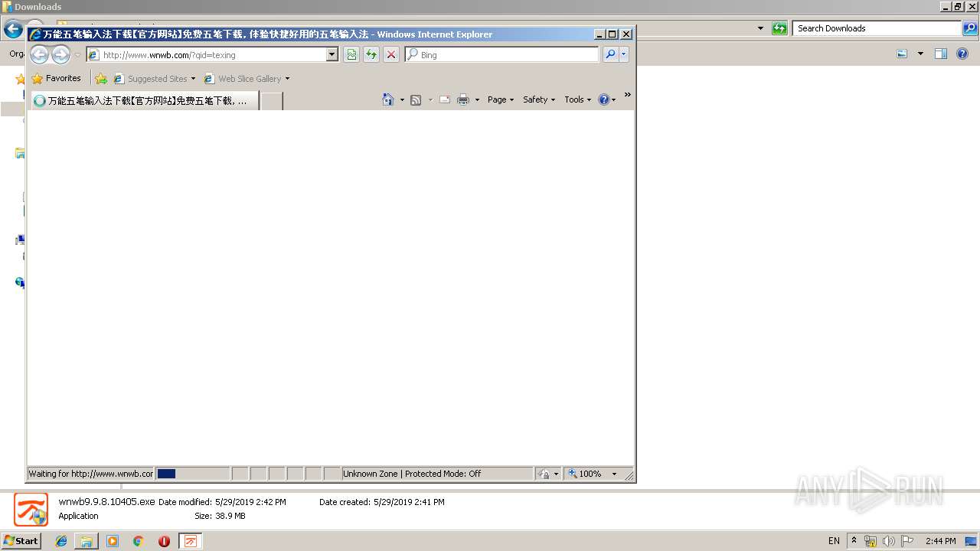
Task: Toggle preview pane in Downloads window
Action: (x=941, y=54)
